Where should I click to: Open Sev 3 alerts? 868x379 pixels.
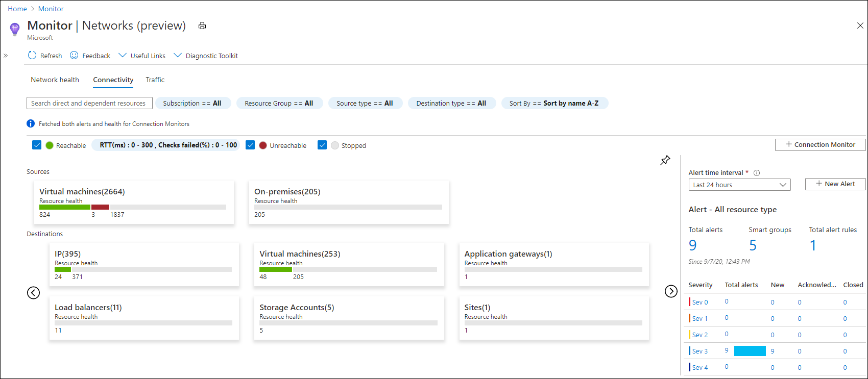[700, 351]
